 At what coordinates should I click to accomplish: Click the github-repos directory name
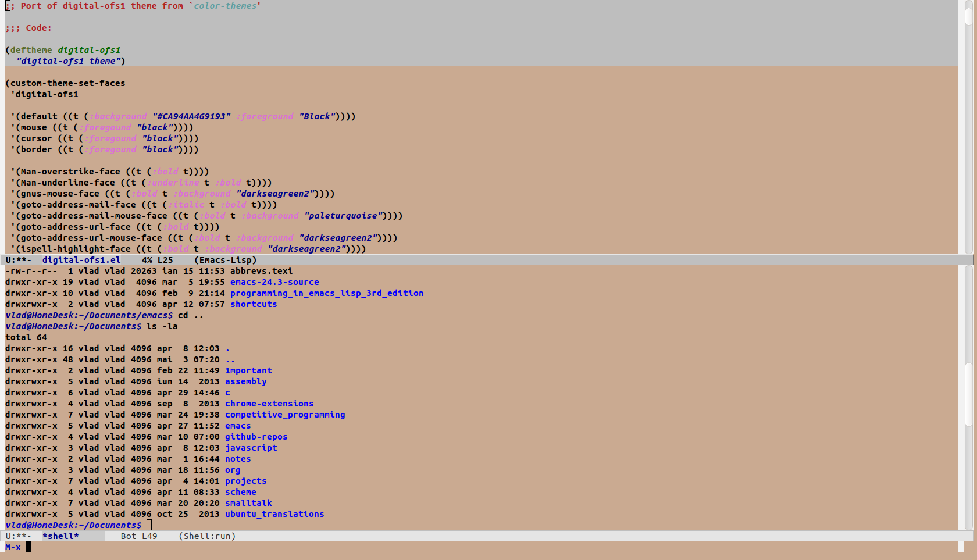click(x=256, y=437)
